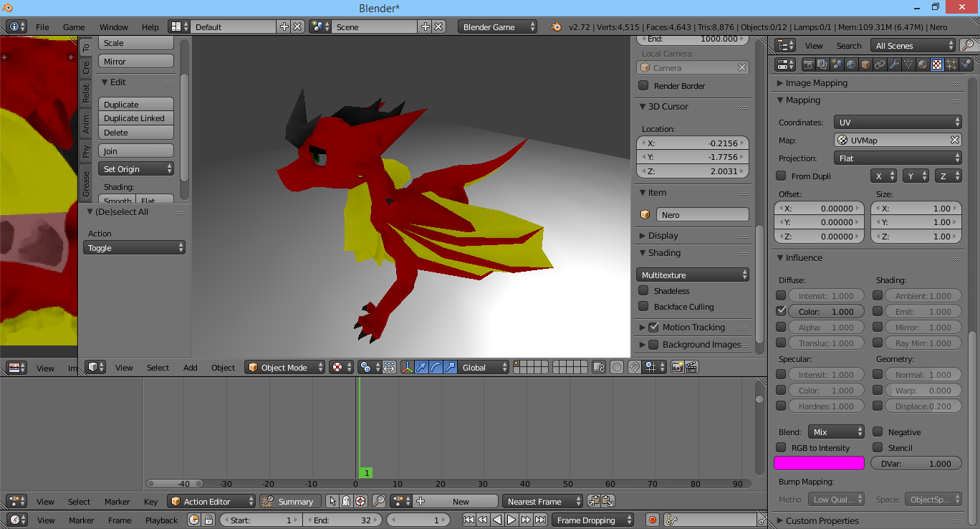Image resolution: width=980 pixels, height=529 pixels.
Task: Enable the From Dupli checkbox
Action: tap(781, 176)
